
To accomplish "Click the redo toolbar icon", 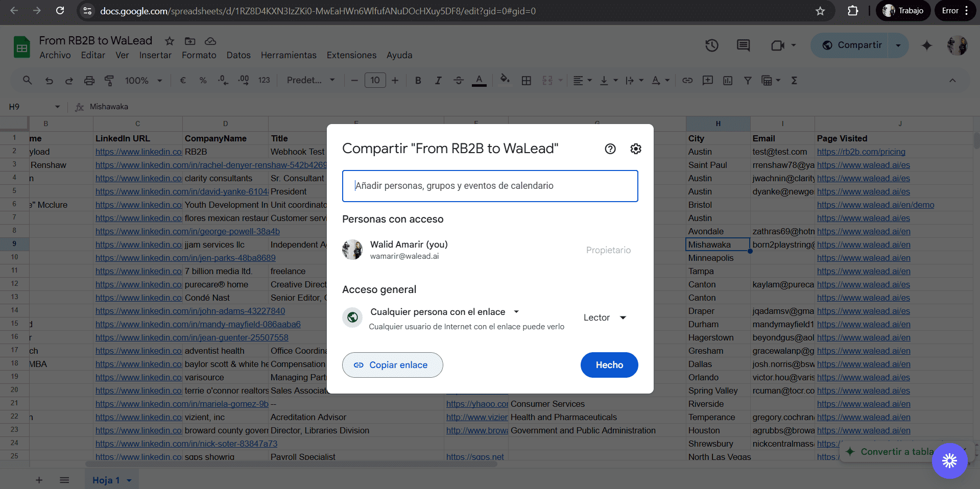I will coord(69,80).
